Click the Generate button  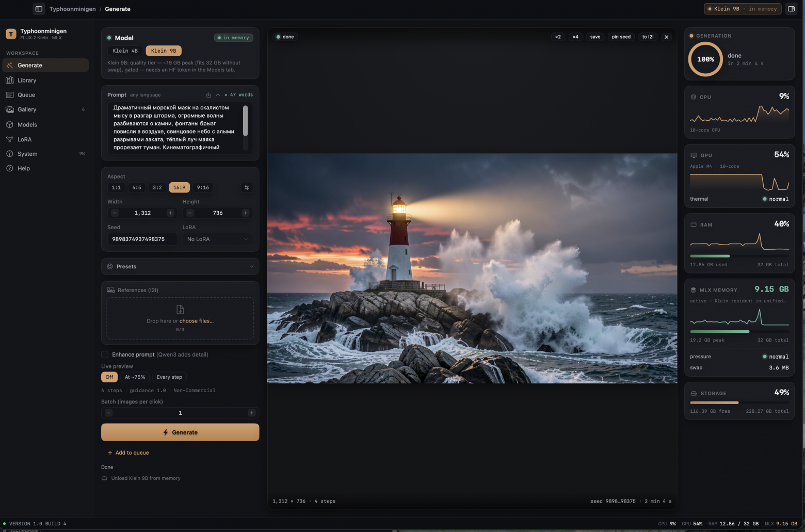point(180,432)
